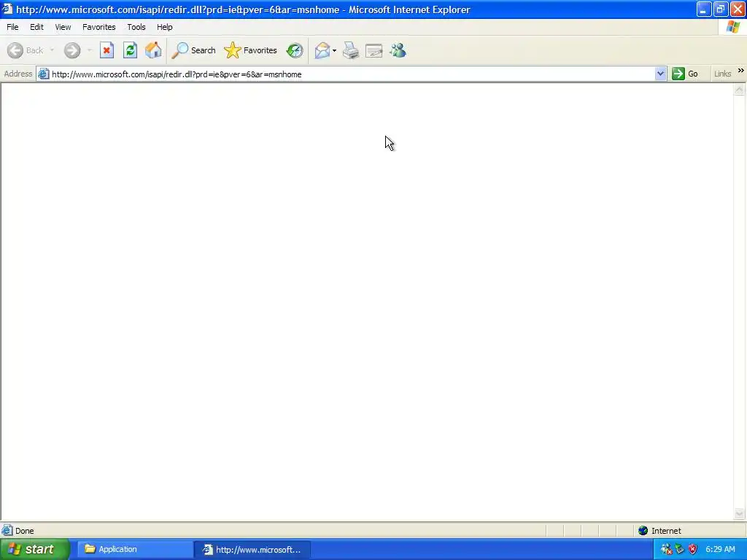This screenshot has height=560, width=747.
Task: Click the Back navigation arrow
Action: pos(15,50)
